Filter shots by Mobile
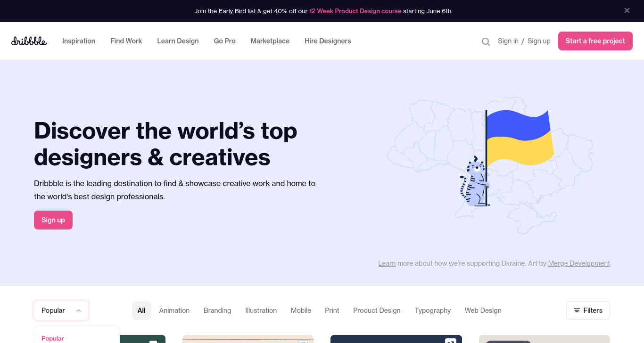Viewport: 644px width, 343px height. [301, 310]
